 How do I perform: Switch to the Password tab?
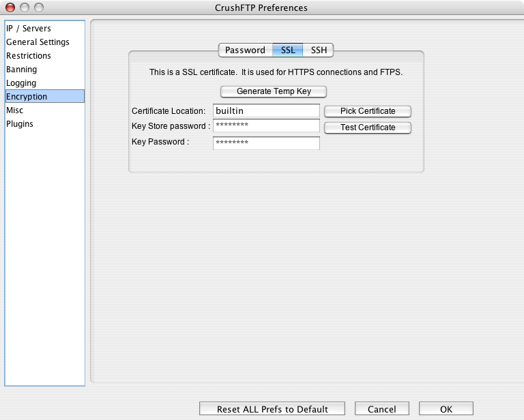click(245, 50)
